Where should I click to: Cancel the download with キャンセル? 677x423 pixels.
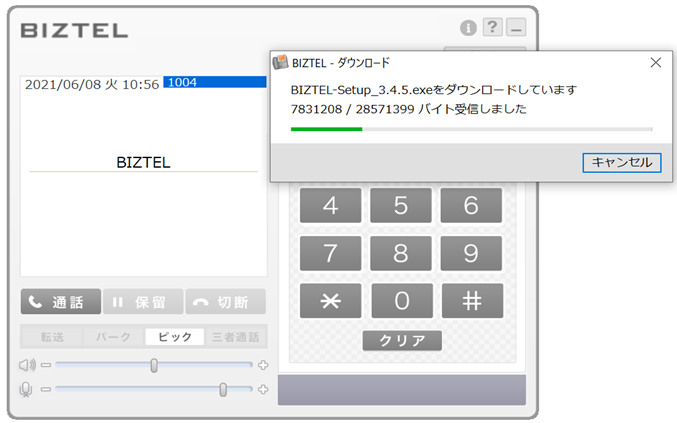pyautogui.click(x=621, y=162)
